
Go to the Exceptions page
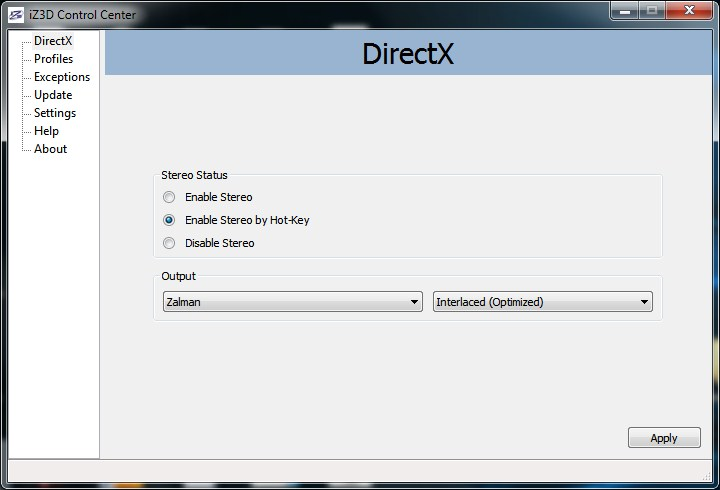pyautogui.click(x=61, y=77)
